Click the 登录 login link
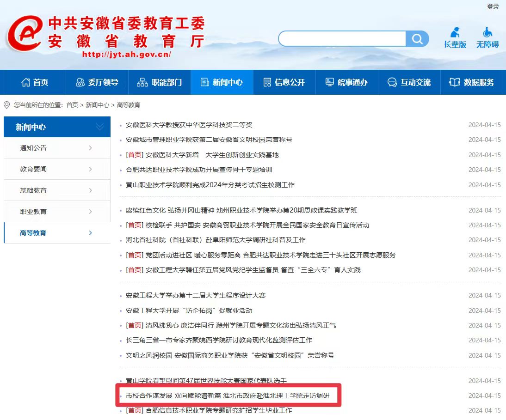This screenshot has width=506, height=420. pos(493,6)
